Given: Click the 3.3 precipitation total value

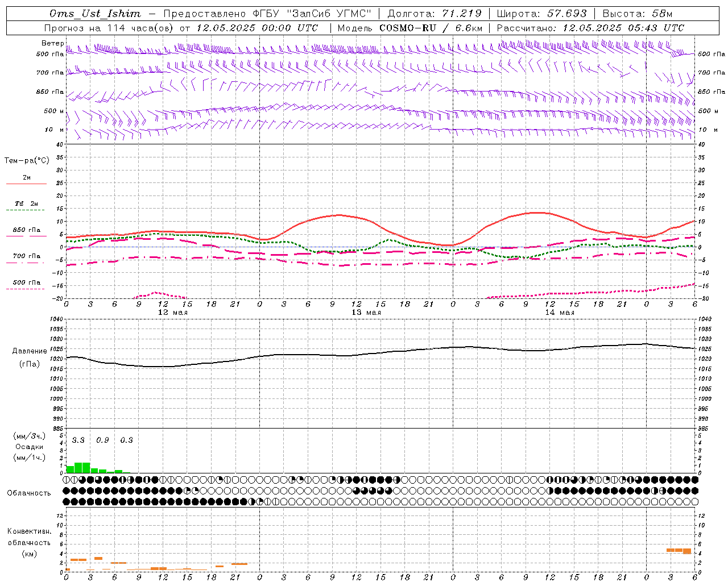Looking at the screenshot, I should pos(78,440).
